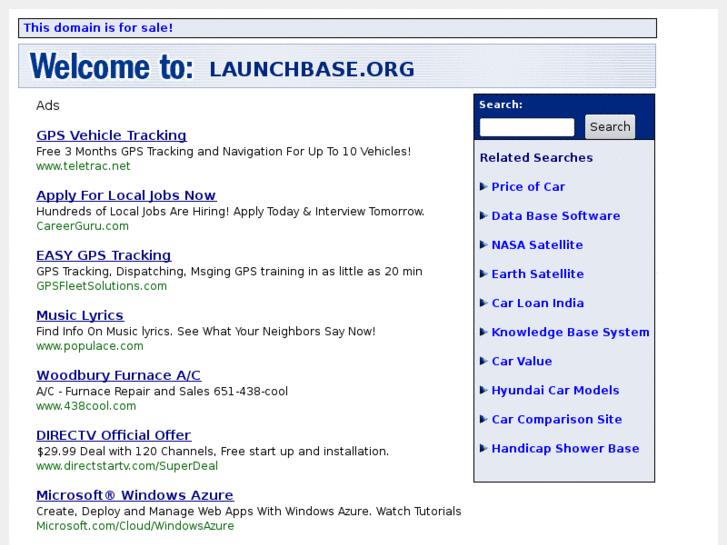Select the Car Comparison Site related search
The height and width of the screenshot is (545, 727).
[x=556, y=419]
